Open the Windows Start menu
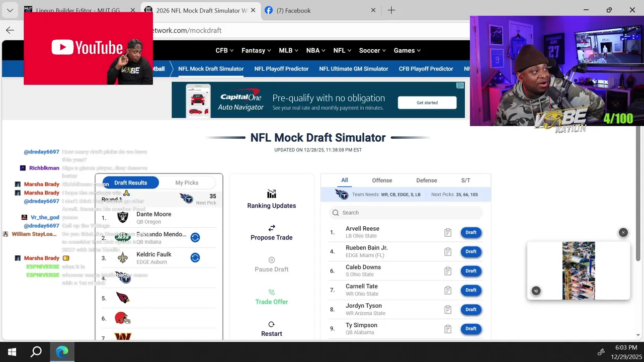 12,352
